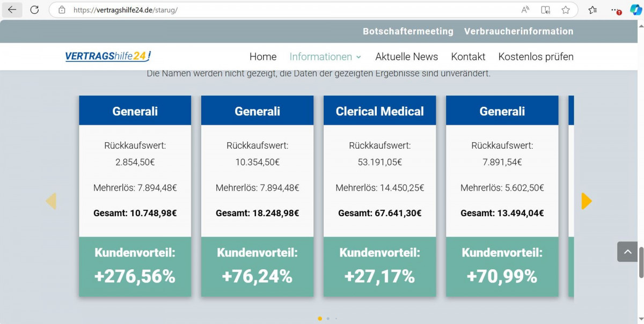Reload the page with the refresh icon
Screen dimensions: 644x324
[34, 10]
